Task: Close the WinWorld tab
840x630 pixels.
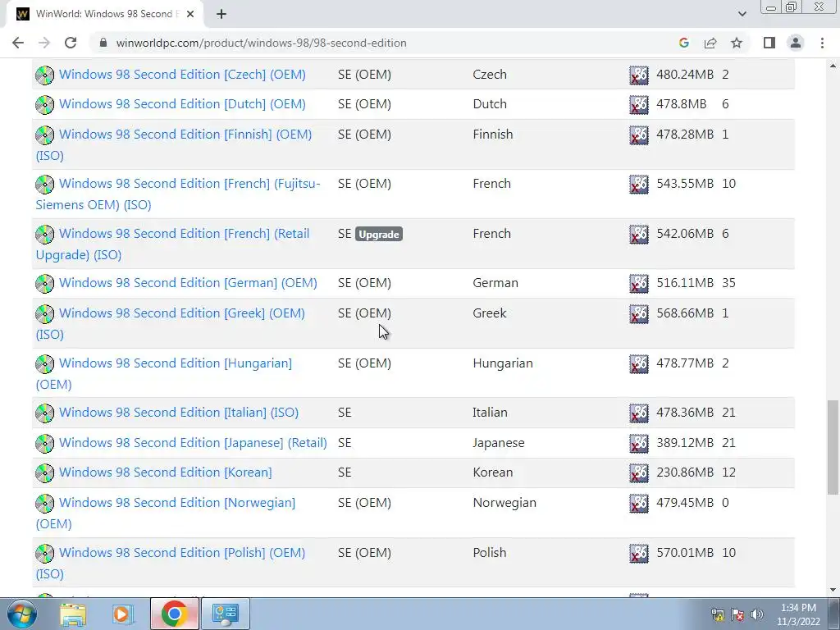Action: tap(190, 14)
